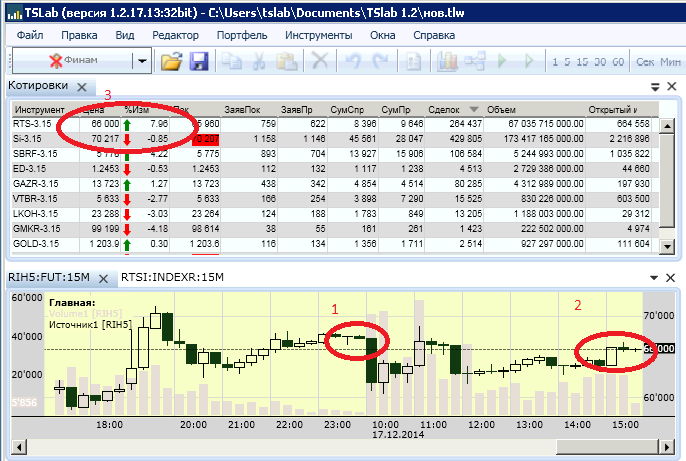Save workspace with the floppy disk icon
This screenshot has height=461, width=686.
pyautogui.click(x=199, y=61)
